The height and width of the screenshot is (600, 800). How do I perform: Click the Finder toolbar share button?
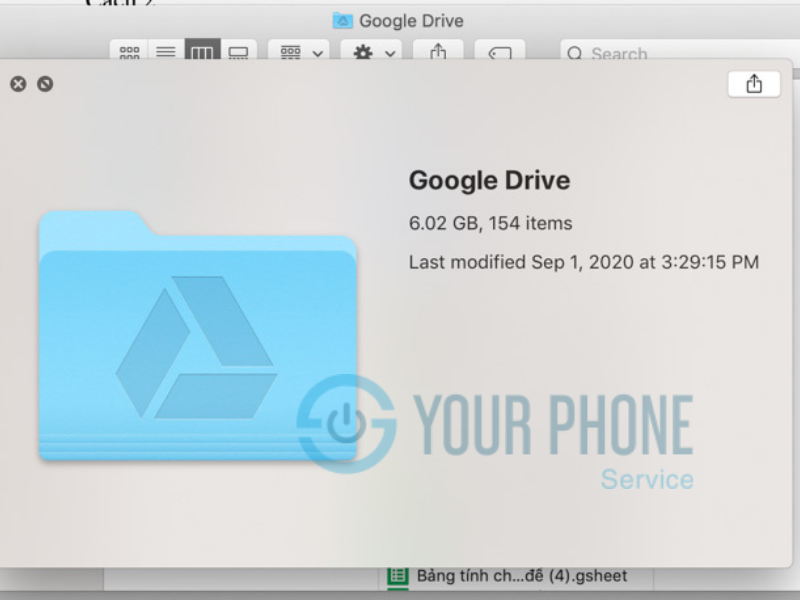point(438,51)
